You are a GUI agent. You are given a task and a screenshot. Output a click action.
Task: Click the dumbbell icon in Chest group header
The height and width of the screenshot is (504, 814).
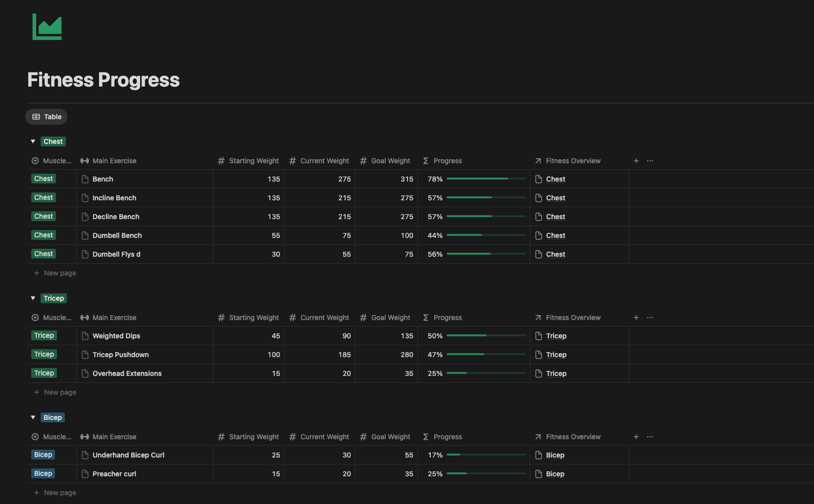(85, 161)
